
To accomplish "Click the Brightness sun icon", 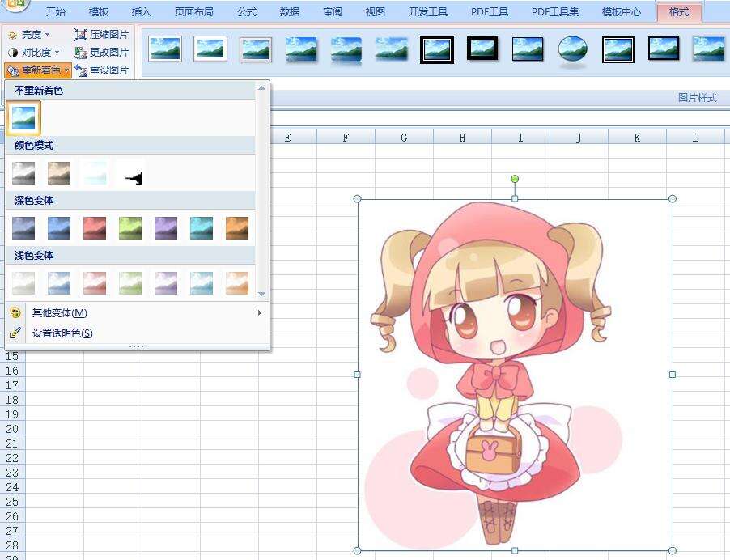I will tap(13, 35).
